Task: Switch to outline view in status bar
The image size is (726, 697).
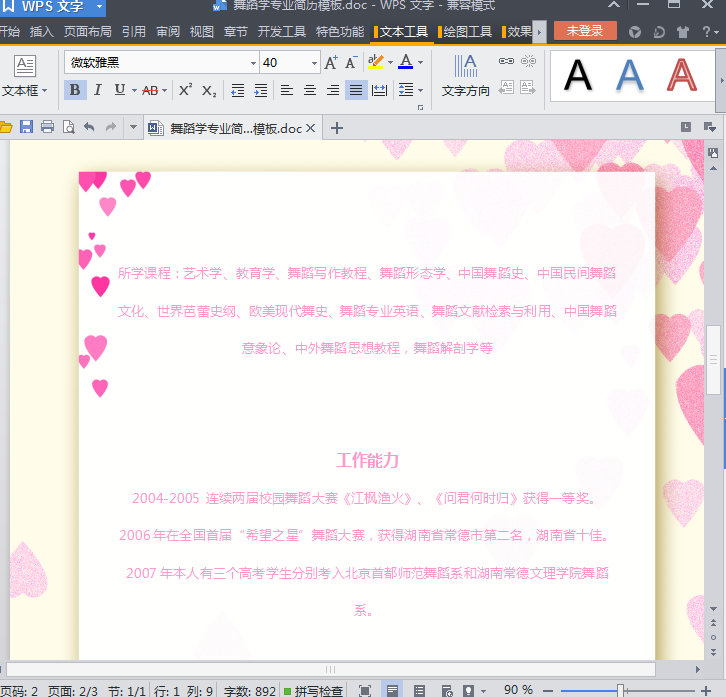Action: (419, 691)
